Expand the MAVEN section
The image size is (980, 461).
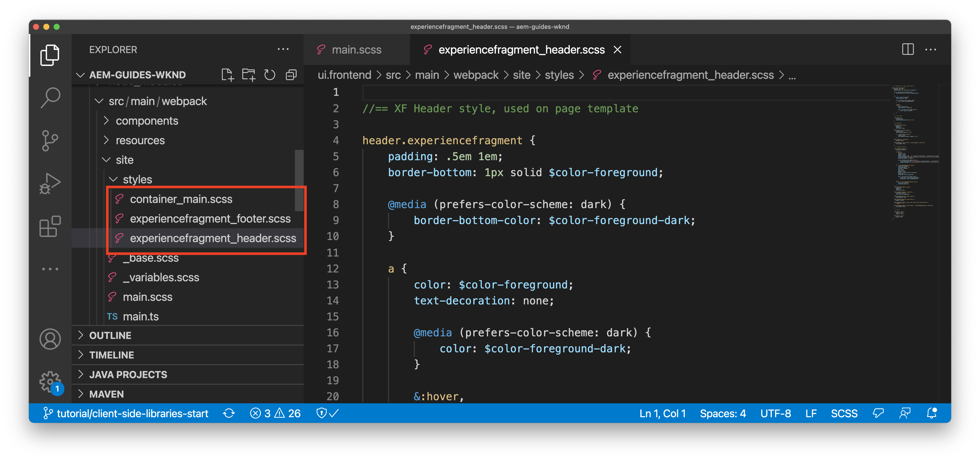(x=107, y=394)
